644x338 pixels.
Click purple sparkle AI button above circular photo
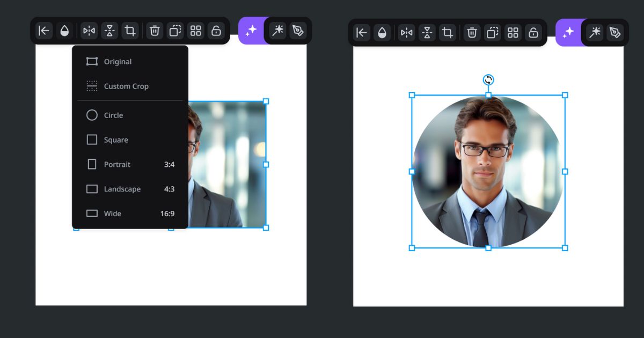568,33
